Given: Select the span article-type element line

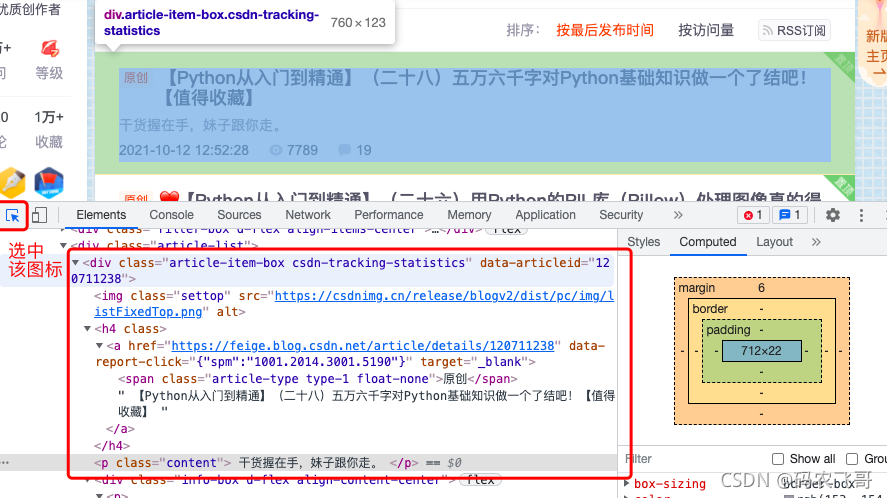Looking at the screenshot, I should point(317,379).
